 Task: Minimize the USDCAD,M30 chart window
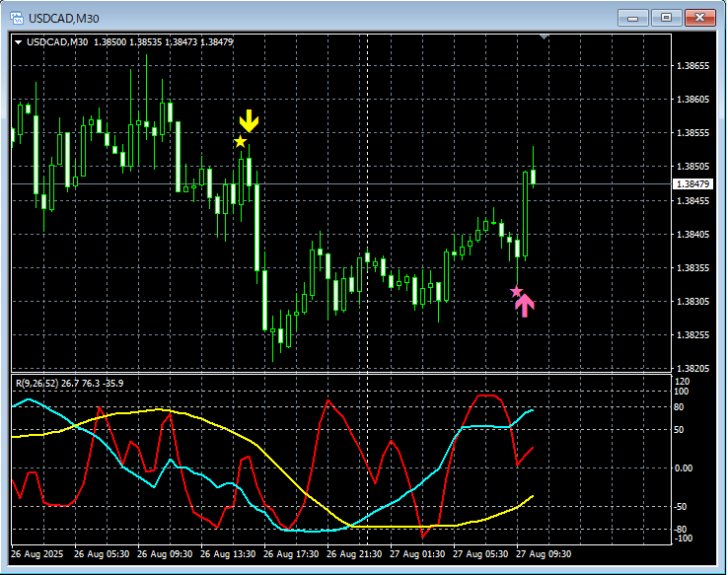pos(633,18)
